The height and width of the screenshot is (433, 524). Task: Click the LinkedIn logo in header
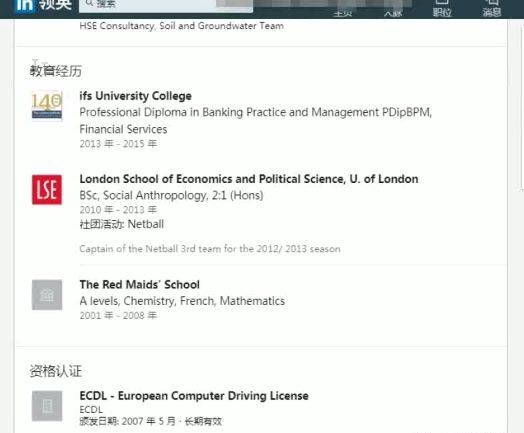pos(25,5)
